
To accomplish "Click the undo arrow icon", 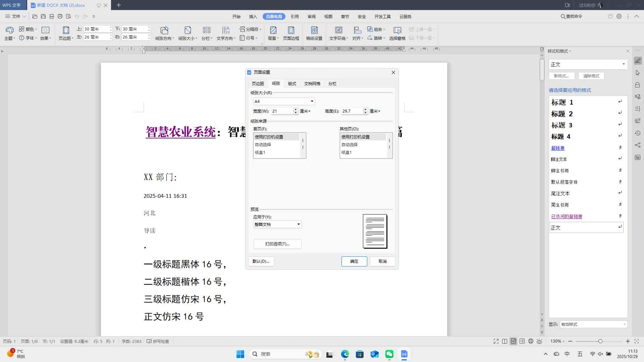I will tap(77, 16).
